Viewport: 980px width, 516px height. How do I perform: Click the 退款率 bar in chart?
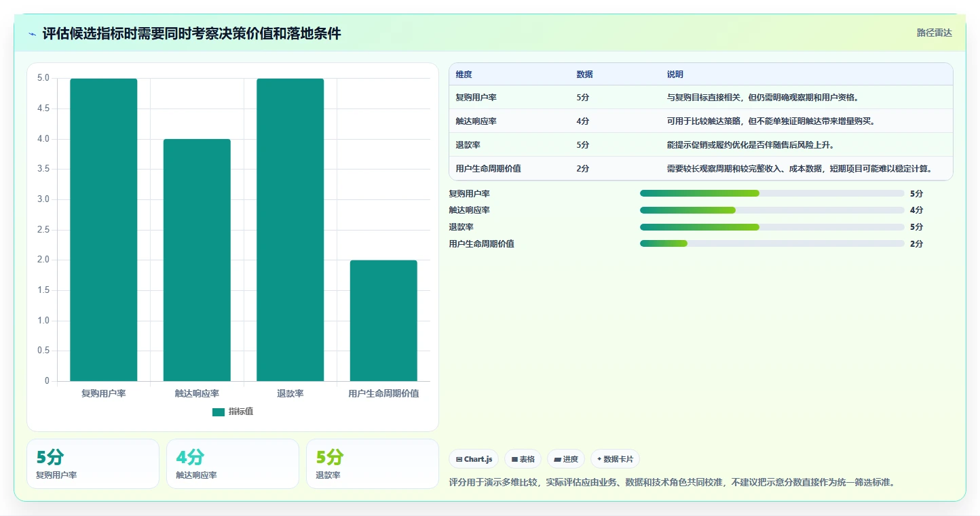pyautogui.click(x=290, y=230)
